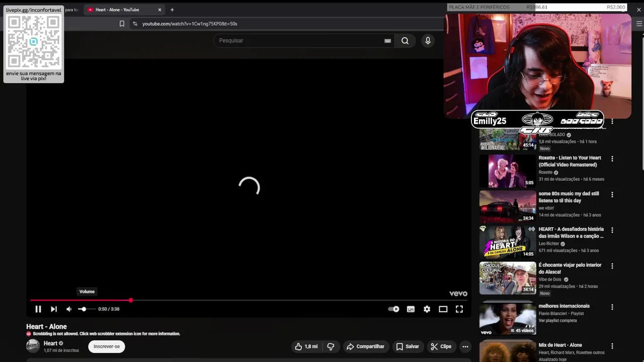The image size is (644, 362).
Task: Open options for HEART A desafiadora história
Action: click(x=612, y=230)
